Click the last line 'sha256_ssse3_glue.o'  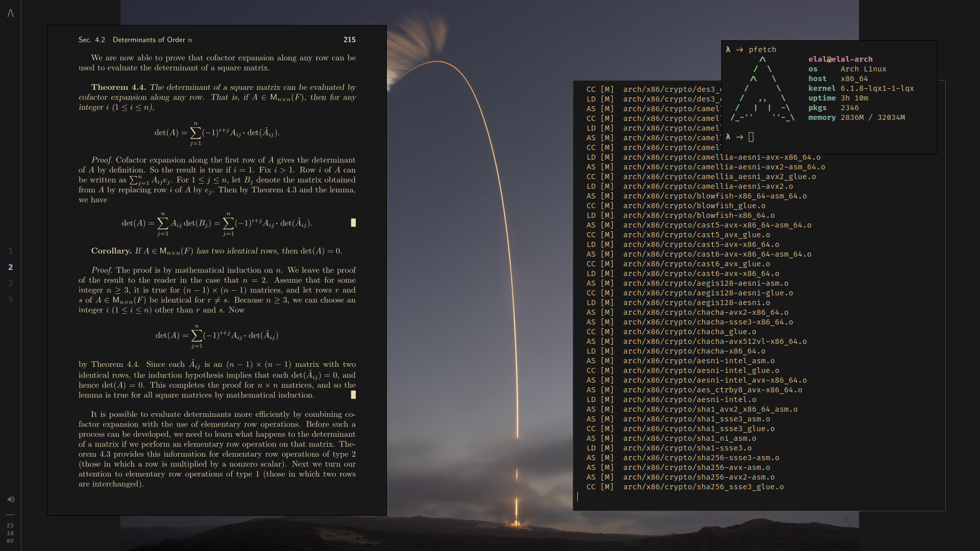click(x=685, y=487)
